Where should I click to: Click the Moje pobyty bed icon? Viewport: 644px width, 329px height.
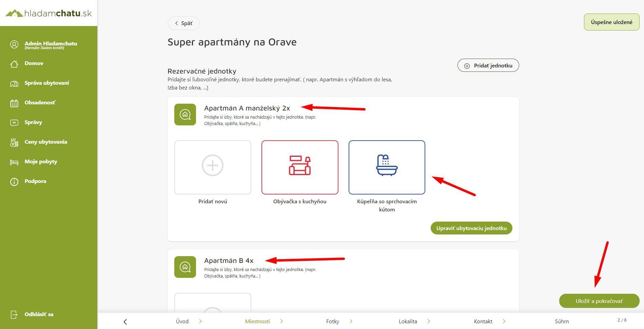tap(14, 162)
